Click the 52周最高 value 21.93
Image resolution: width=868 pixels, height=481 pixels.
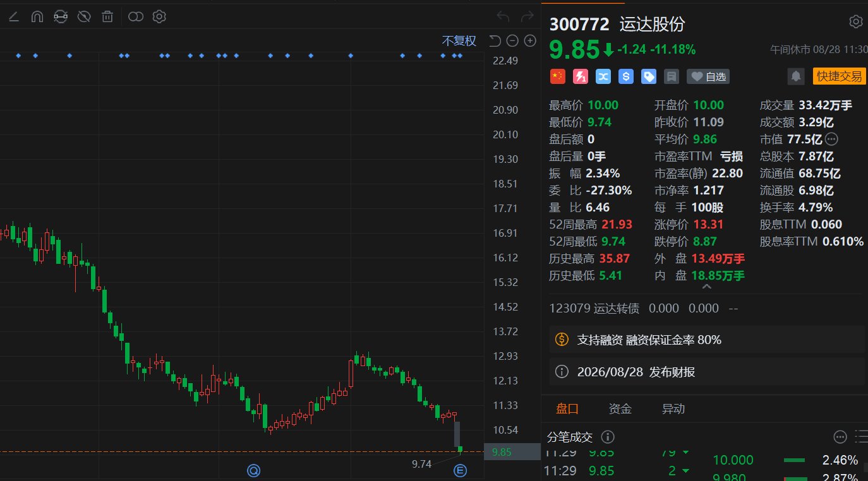click(x=617, y=224)
